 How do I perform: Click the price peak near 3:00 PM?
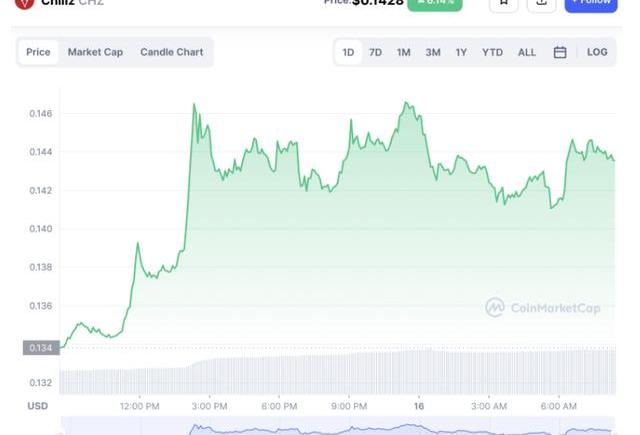point(194,104)
